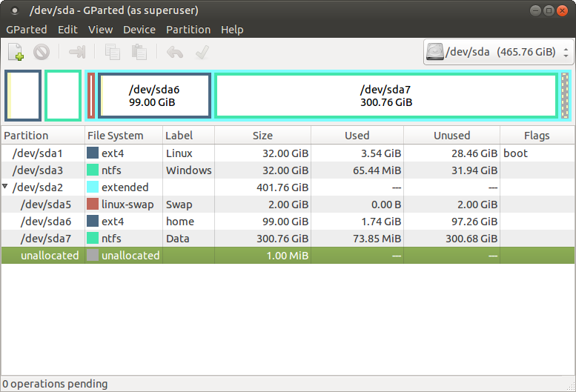The width and height of the screenshot is (576, 392).
Task: Select the /dev/sda7 block in disk map
Action: [385, 96]
